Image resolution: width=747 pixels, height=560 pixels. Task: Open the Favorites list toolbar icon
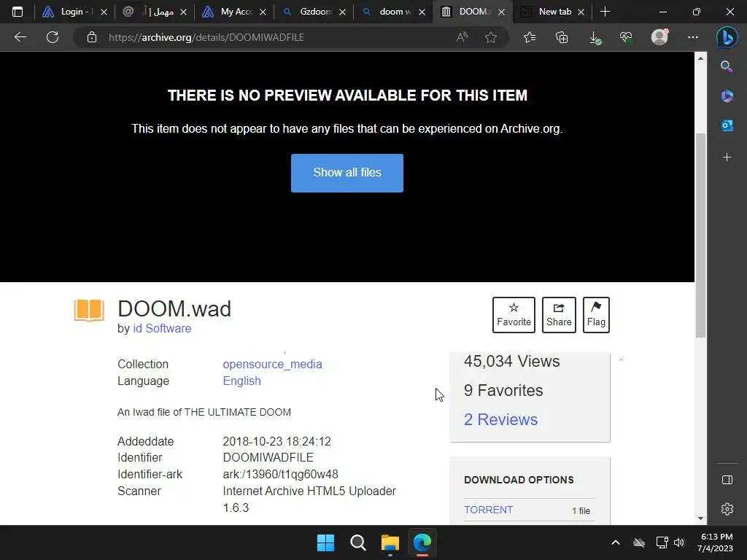530,37
